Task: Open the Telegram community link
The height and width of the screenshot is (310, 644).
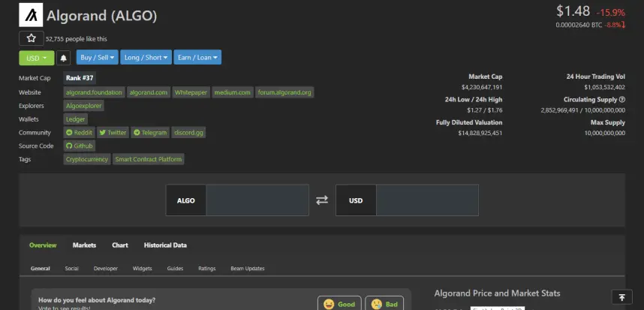Action: [150, 133]
